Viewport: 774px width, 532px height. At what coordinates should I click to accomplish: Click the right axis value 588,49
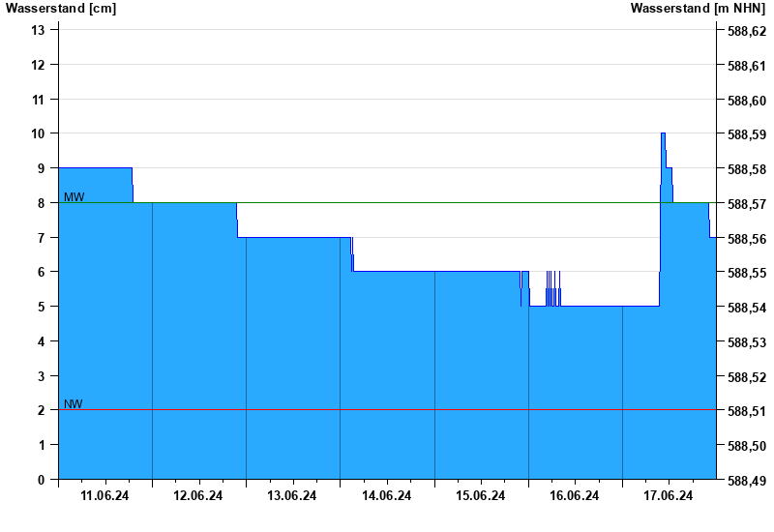(747, 481)
